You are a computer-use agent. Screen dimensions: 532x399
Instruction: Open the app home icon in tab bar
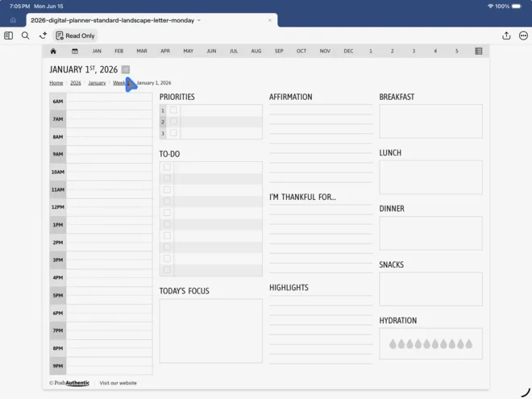(13, 20)
